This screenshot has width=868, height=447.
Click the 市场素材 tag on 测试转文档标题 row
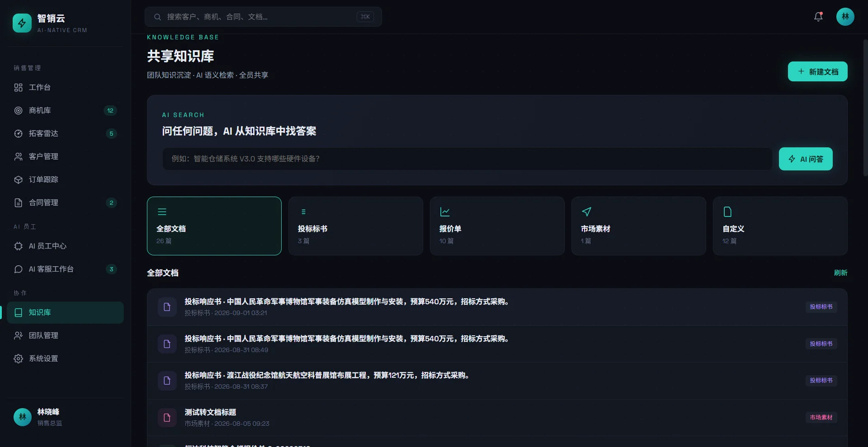point(821,418)
